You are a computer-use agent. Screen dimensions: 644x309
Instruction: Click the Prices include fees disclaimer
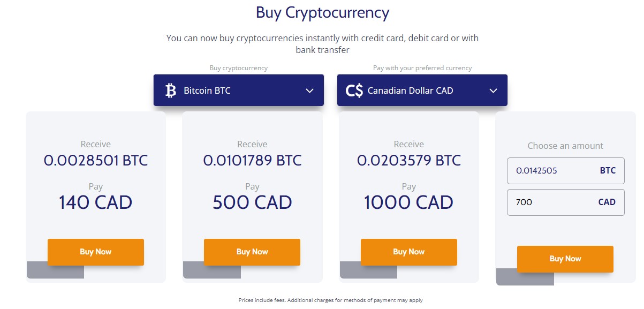click(330, 300)
